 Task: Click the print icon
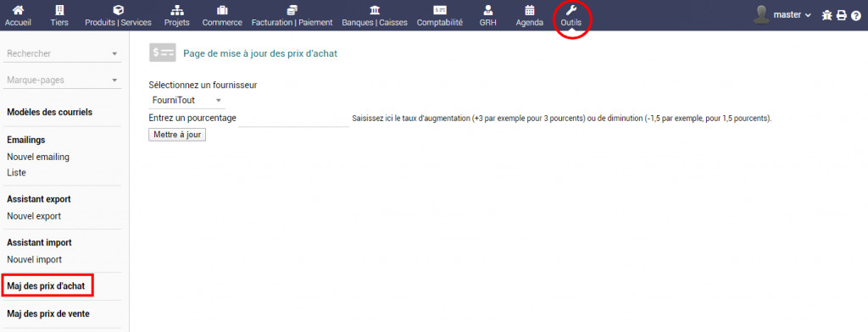[842, 15]
